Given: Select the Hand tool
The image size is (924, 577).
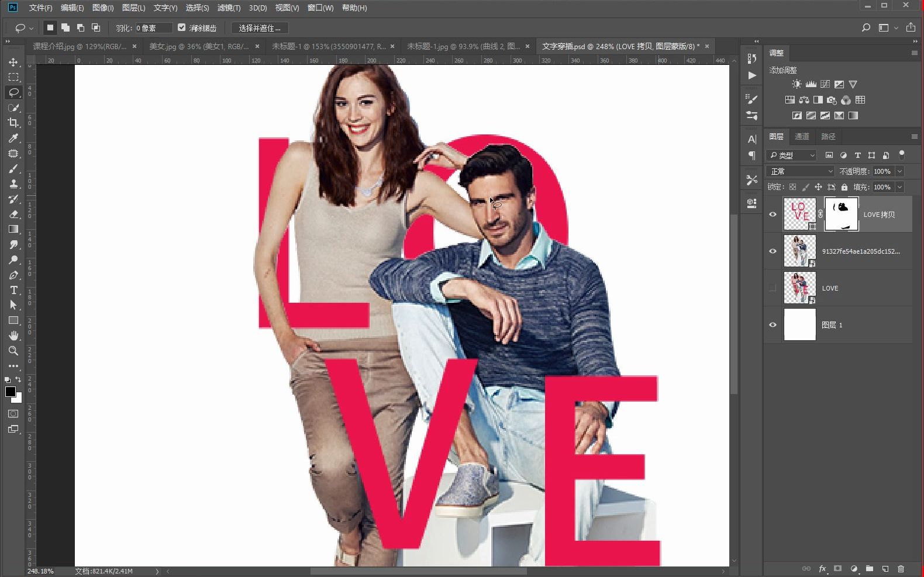Looking at the screenshot, I should [13, 336].
